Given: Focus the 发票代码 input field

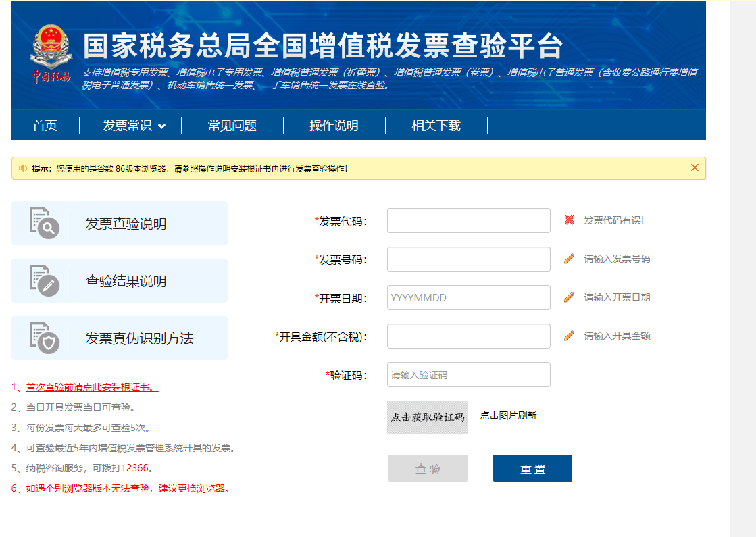Looking at the screenshot, I should tap(468, 221).
